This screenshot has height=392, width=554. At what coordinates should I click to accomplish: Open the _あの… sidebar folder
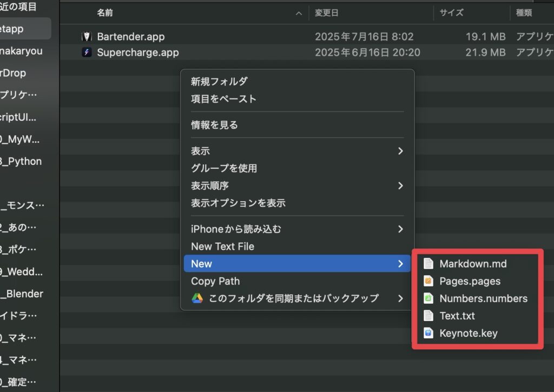tap(18, 228)
